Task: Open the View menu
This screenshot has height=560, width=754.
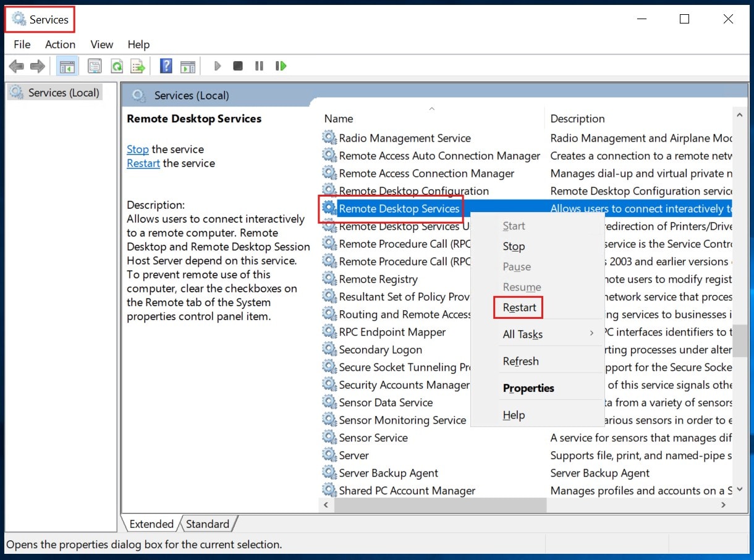Action: point(101,45)
